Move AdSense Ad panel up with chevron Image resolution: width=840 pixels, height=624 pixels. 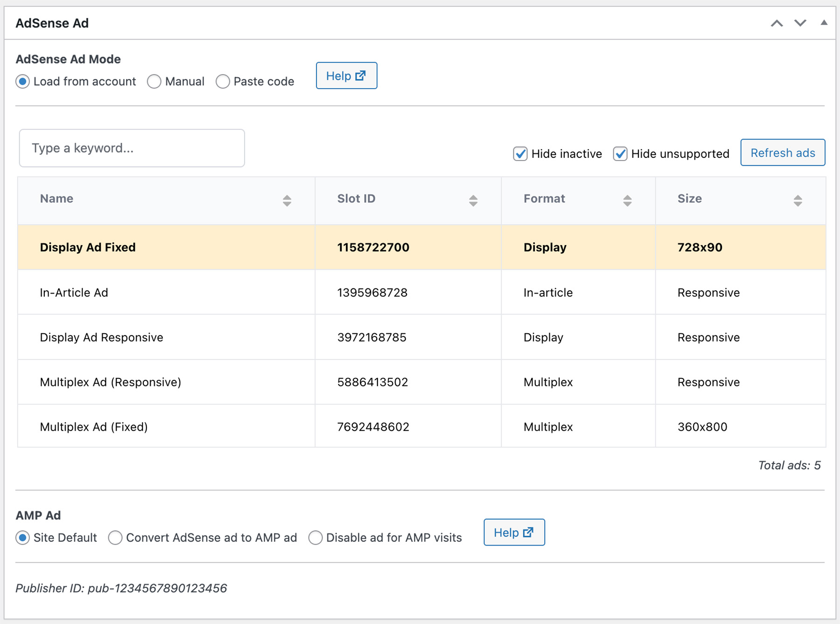[x=777, y=23]
